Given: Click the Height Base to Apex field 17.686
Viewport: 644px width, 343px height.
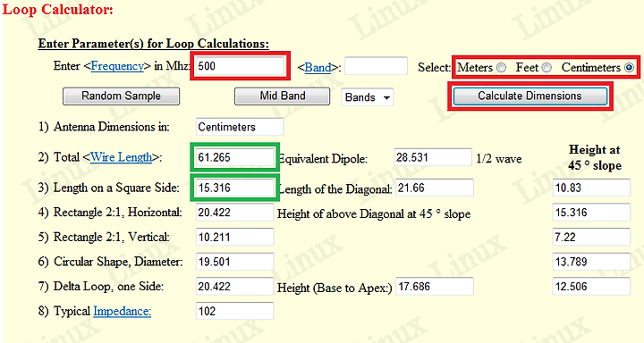Looking at the screenshot, I should click(435, 287).
